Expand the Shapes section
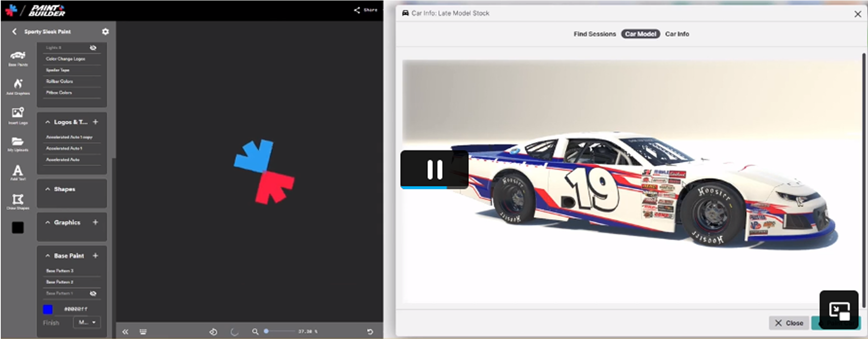The width and height of the screenshot is (868, 339). (x=47, y=189)
